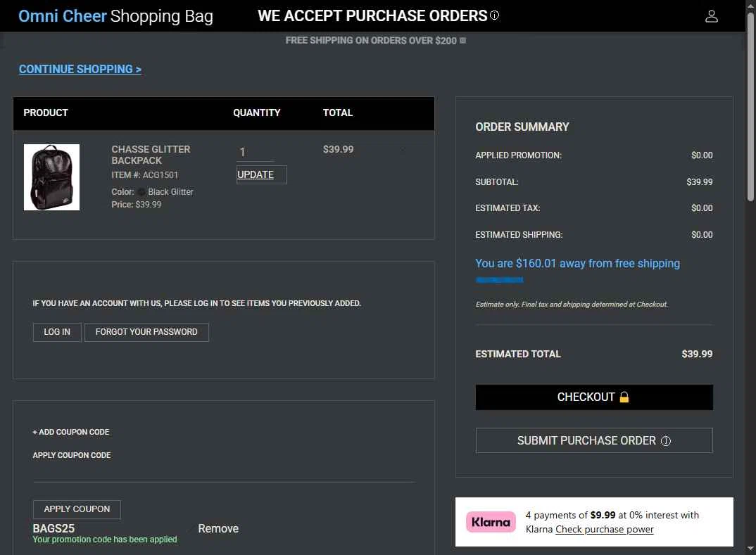Image resolution: width=756 pixels, height=555 pixels.
Task: Click the Update quantity button
Action: coord(261,174)
